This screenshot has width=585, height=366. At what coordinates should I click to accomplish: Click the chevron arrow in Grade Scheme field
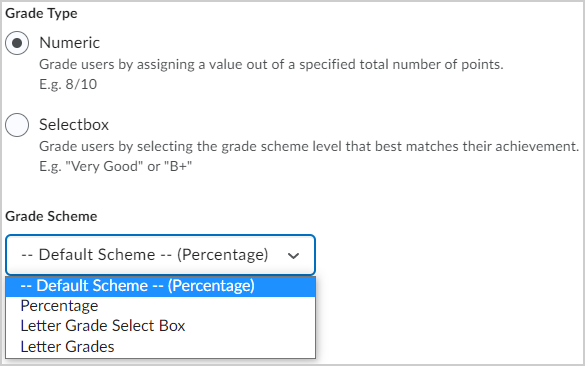pos(294,256)
